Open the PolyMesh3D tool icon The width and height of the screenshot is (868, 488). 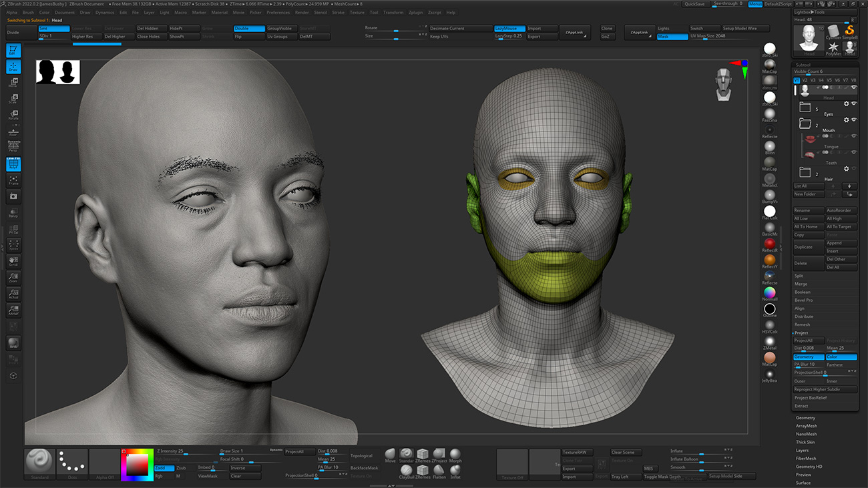coord(835,47)
